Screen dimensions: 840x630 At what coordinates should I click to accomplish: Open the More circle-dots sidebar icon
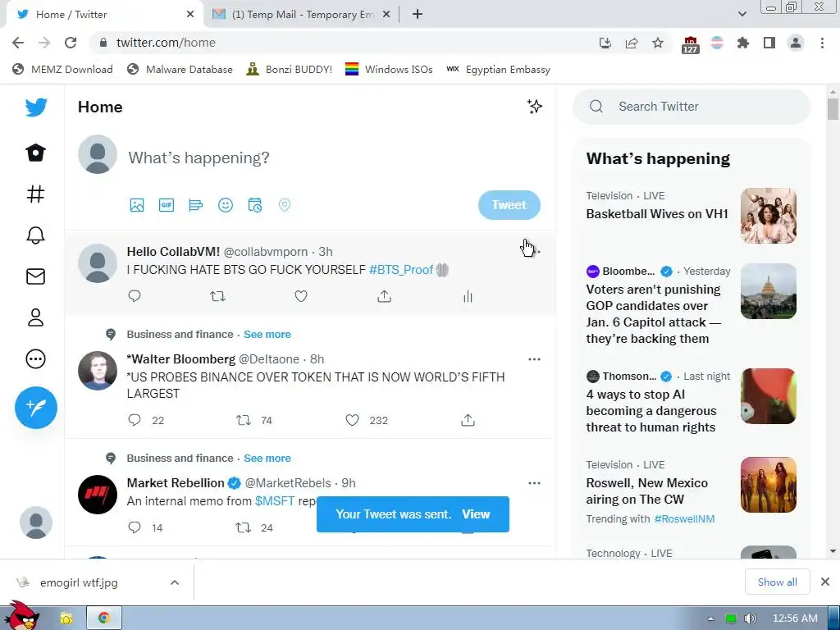tap(36, 359)
